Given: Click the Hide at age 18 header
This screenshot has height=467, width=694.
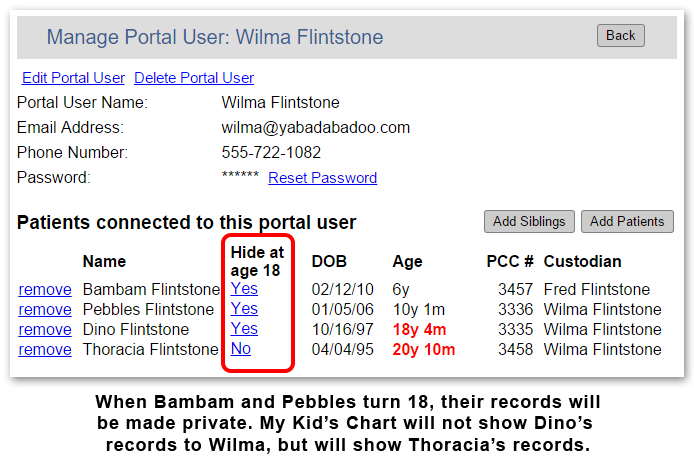Looking at the screenshot, I should (x=257, y=261).
